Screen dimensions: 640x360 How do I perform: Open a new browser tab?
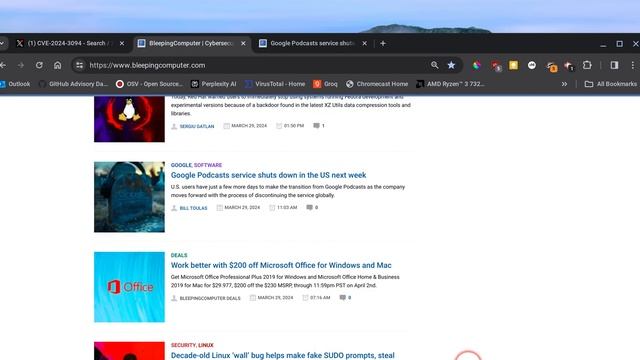[x=383, y=43]
